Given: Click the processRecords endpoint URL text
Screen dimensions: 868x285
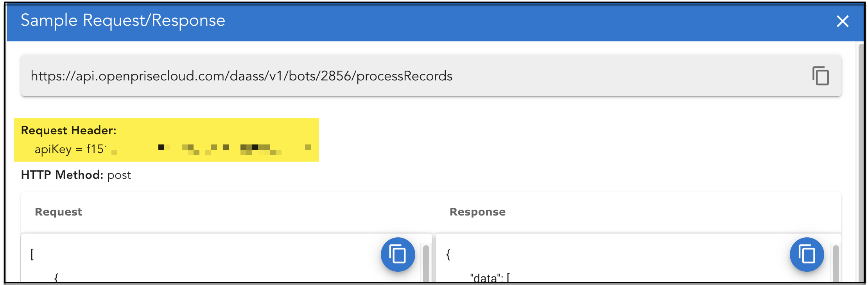Looking at the screenshot, I should (x=241, y=76).
